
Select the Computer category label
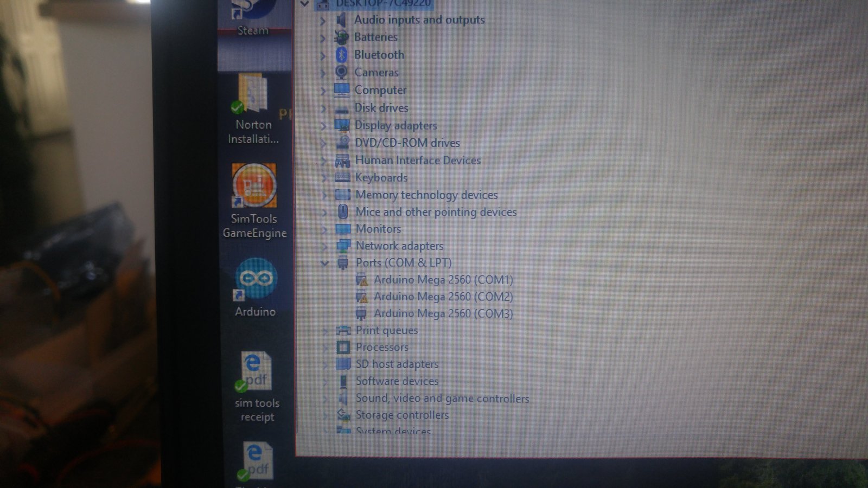380,90
